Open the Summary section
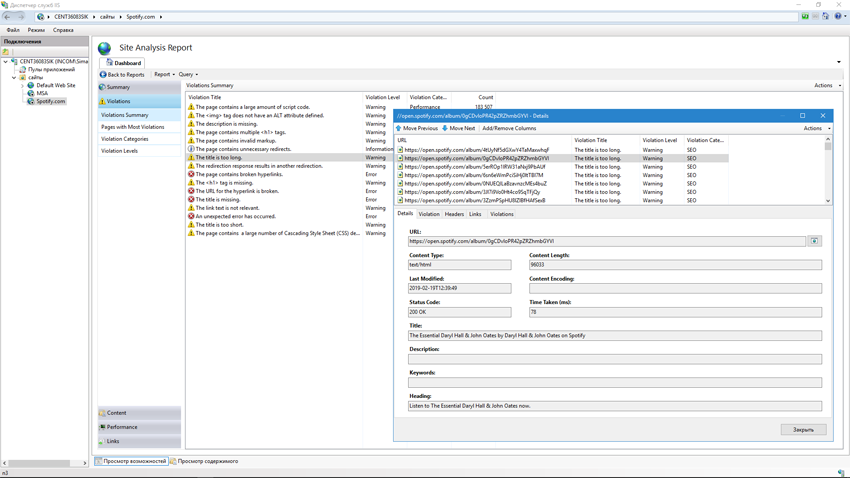Viewport: 850px width, 478px height. 139,87
